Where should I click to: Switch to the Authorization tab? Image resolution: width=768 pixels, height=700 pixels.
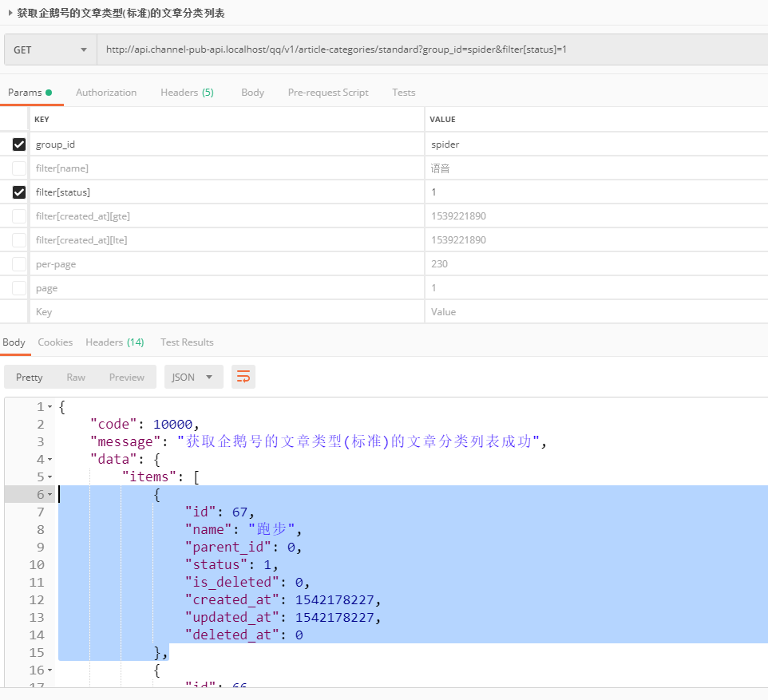[106, 93]
